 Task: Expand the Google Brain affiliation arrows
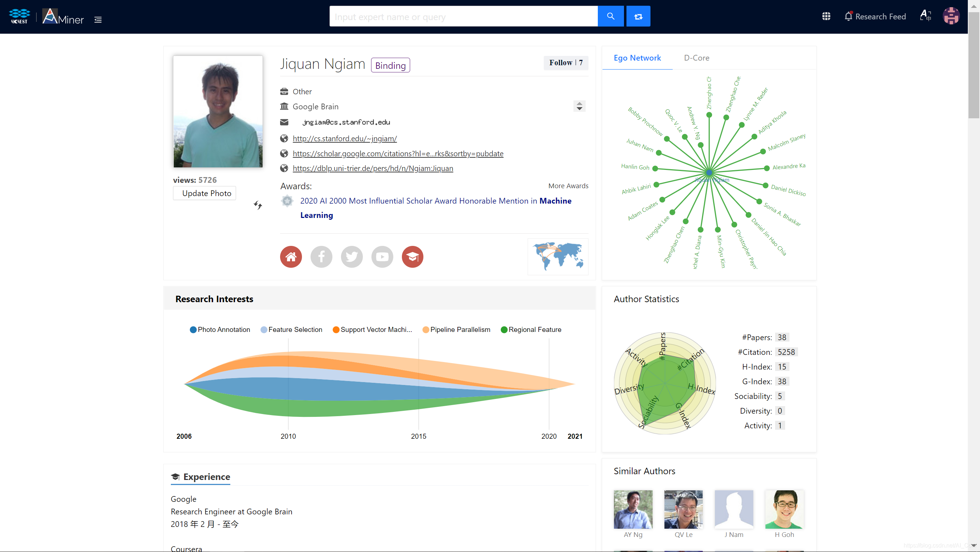pos(579,106)
